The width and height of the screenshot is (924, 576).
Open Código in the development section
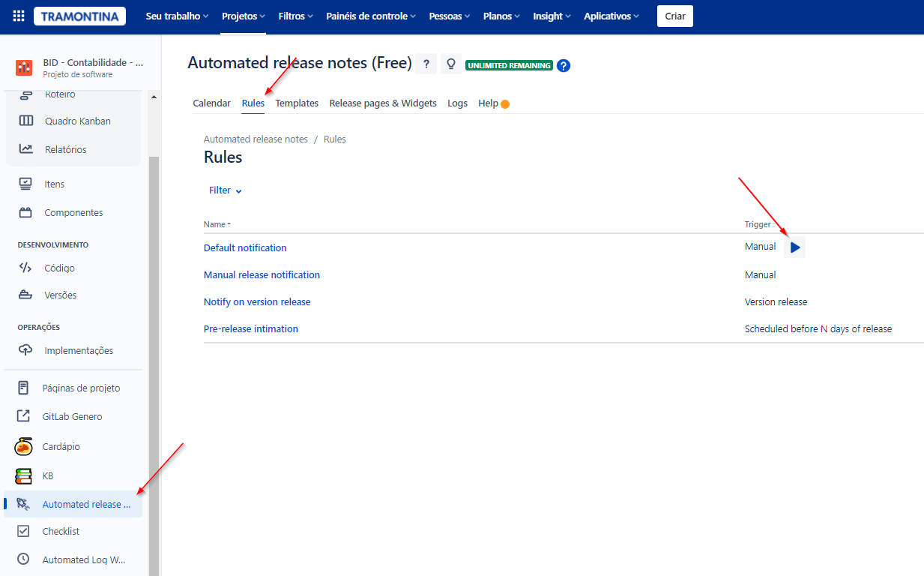coord(59,268)
